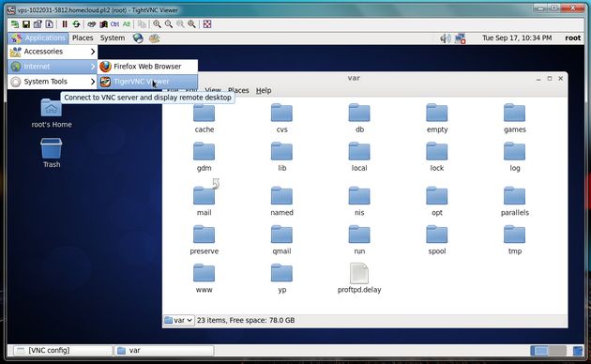Show connection info icon in TightVNC toolbar
Viewport: 591px width, 364px height.
[50, 24]
